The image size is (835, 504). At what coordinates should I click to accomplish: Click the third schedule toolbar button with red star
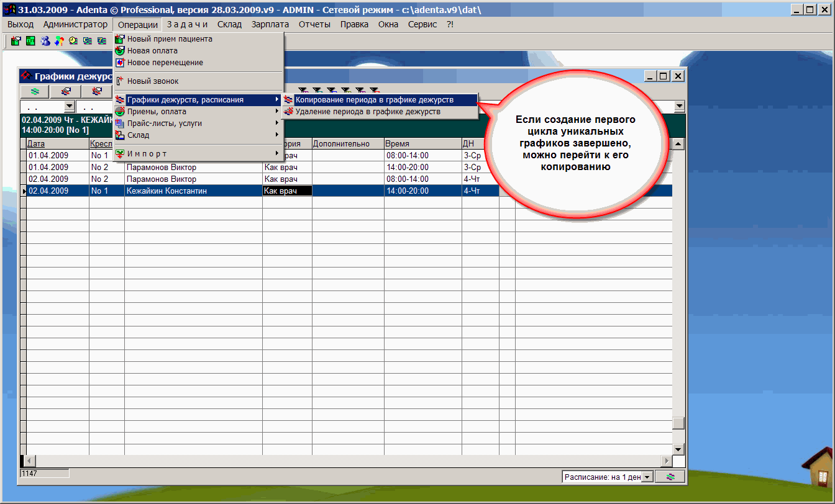(96, 91)
